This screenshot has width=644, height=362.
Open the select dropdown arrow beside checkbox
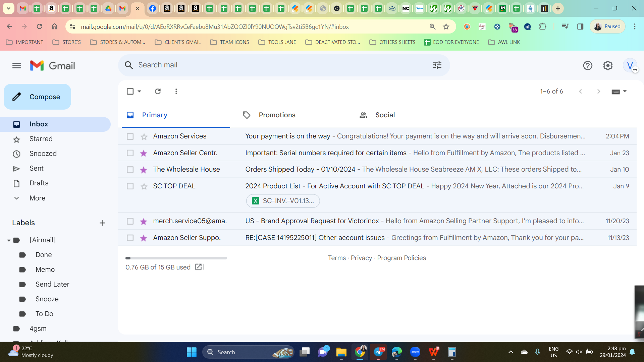tap(139, 91)
